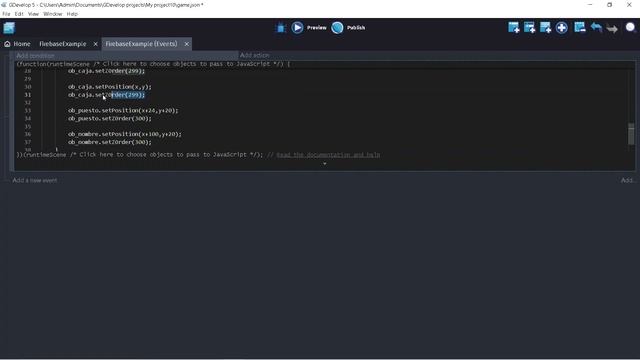Open the View menu
Screen dimensions: 640x360
click(33, 14)
